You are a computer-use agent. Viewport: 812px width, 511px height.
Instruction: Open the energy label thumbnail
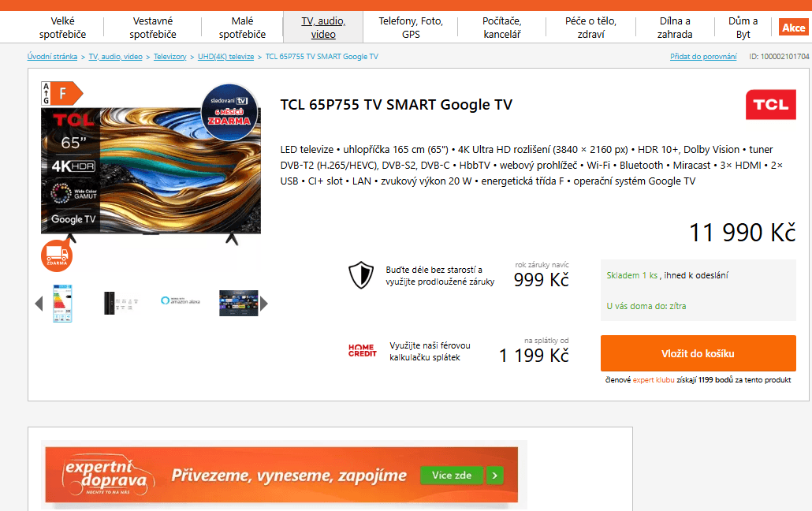[x=62, y=304]
